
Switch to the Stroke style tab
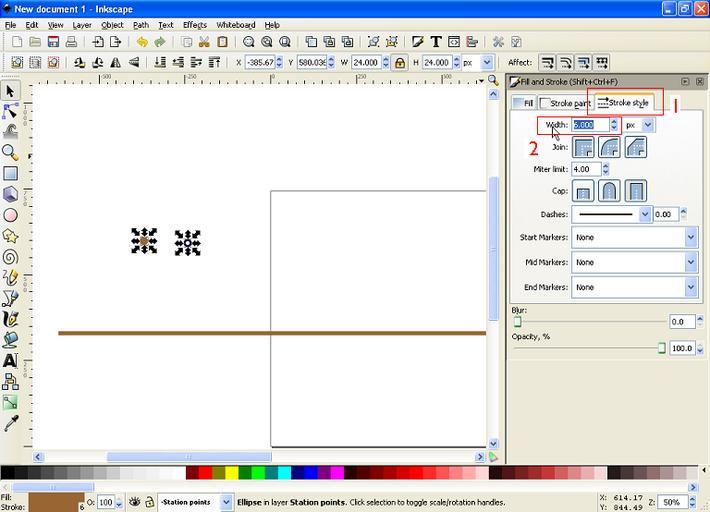point(624,102)
